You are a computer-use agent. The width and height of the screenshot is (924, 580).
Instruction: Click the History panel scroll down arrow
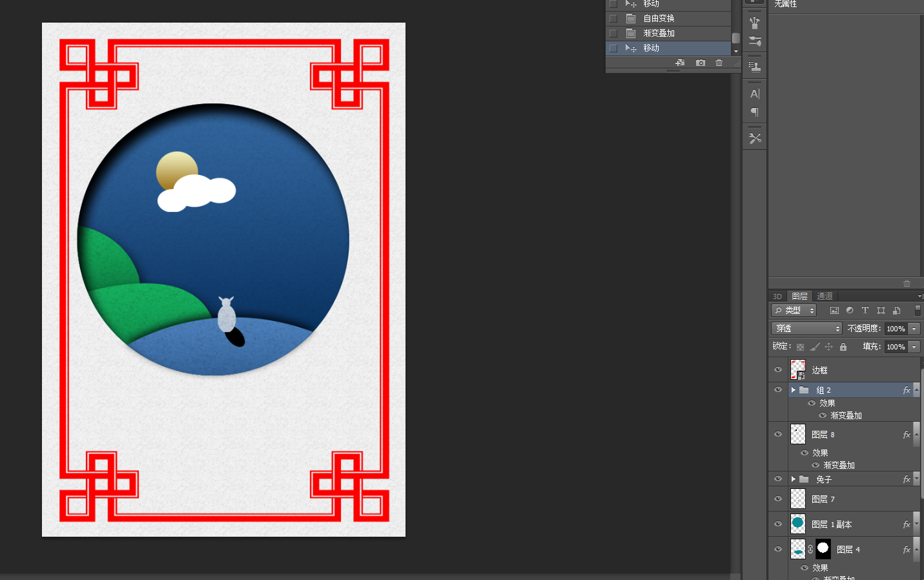tap(736, 51)
